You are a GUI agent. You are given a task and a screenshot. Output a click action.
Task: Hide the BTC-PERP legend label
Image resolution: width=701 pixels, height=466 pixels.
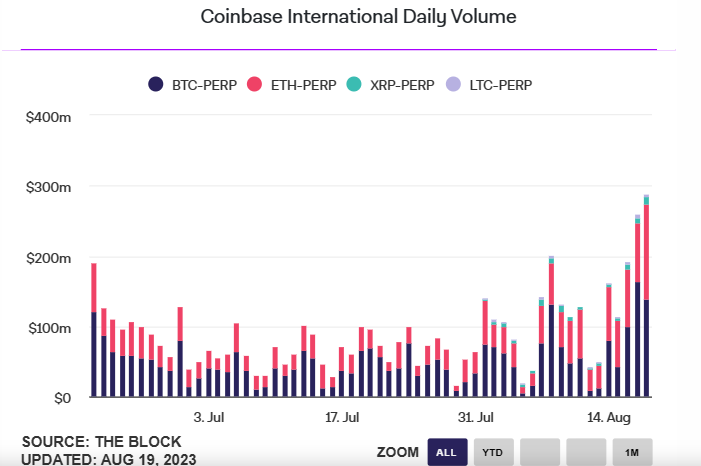(204, 85)
